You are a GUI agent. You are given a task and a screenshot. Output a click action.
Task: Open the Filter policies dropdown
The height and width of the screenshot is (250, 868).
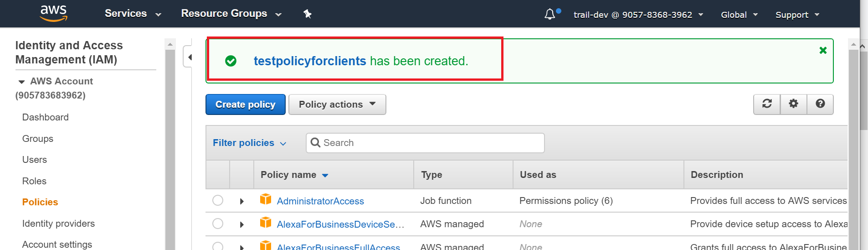[x=249, y=143]
